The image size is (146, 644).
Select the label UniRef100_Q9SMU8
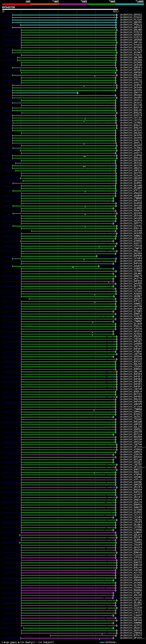click(x=131, y=40)
